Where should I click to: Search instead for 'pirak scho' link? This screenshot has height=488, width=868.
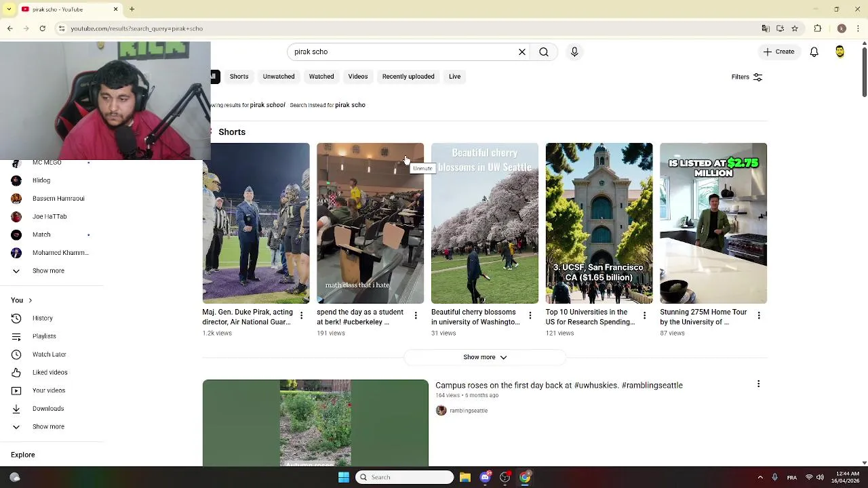(x=350, y=105)
